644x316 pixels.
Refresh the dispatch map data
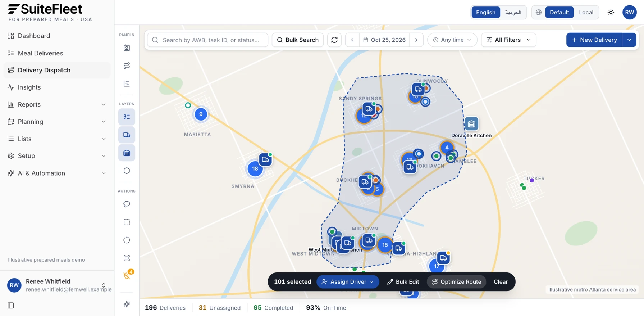(x=334, y=40)
